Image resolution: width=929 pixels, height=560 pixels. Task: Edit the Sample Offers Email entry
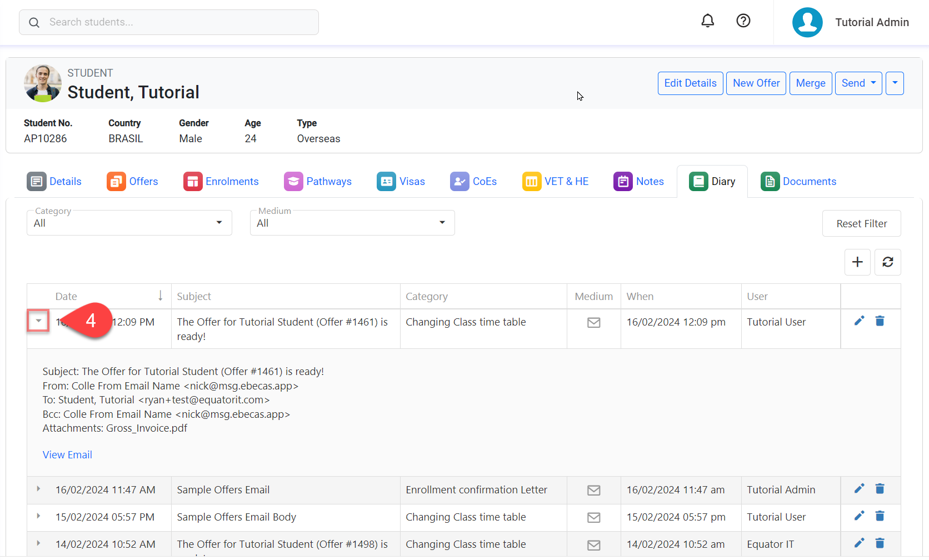pyautogui.click(x=859, y=488)
